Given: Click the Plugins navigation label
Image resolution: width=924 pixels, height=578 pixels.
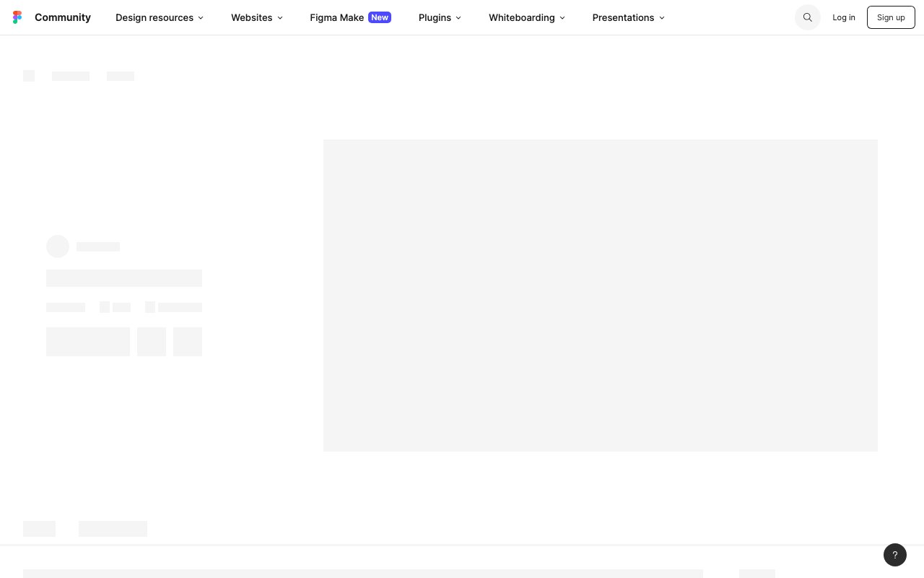Looking at the screenshot, I should [435, 17].
